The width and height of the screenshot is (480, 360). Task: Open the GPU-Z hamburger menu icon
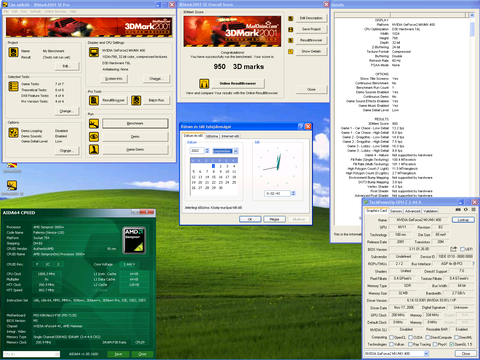pyautogui.click(x=474, y=210)
